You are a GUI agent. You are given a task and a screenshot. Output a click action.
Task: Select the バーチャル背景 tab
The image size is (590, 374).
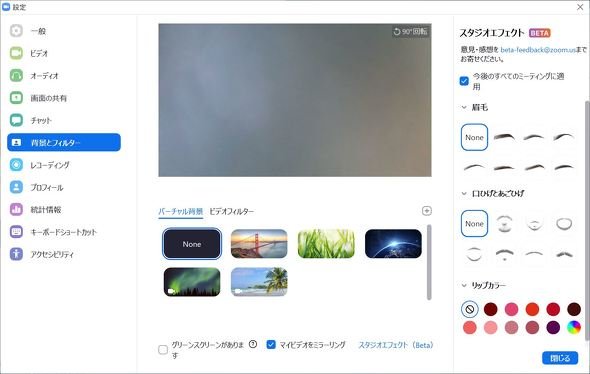tap(181, 211)
